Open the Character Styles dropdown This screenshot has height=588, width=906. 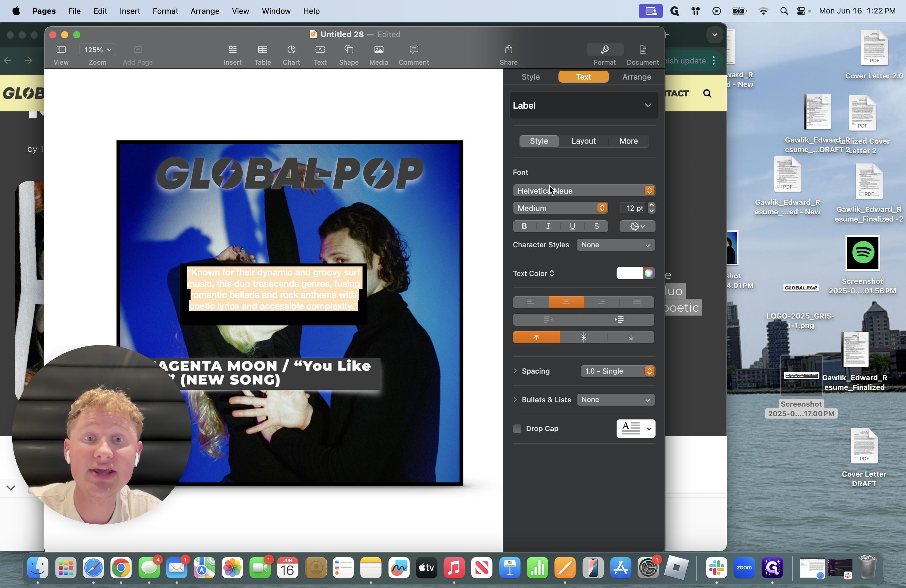click(x=616, y=245)
